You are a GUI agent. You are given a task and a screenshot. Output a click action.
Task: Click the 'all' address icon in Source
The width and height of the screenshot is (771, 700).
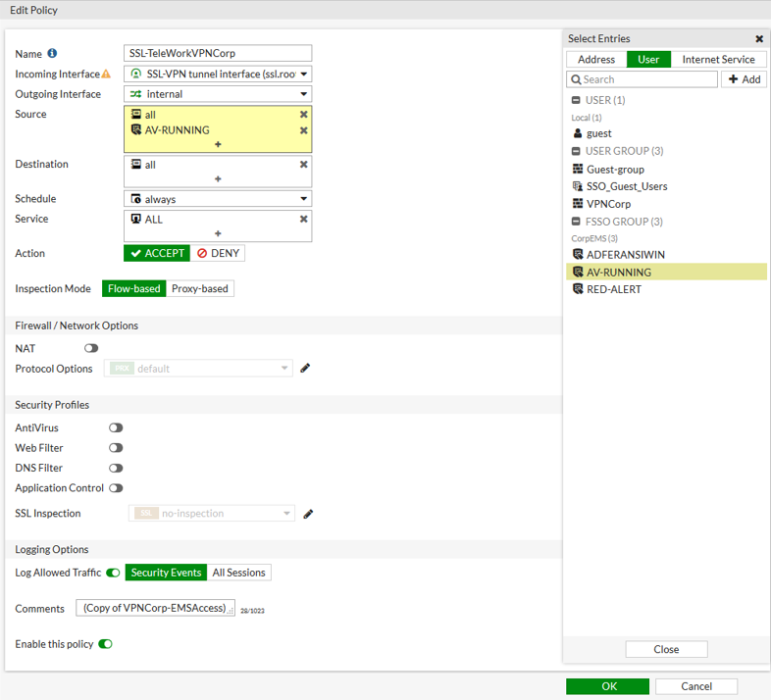tap(136, 114)
